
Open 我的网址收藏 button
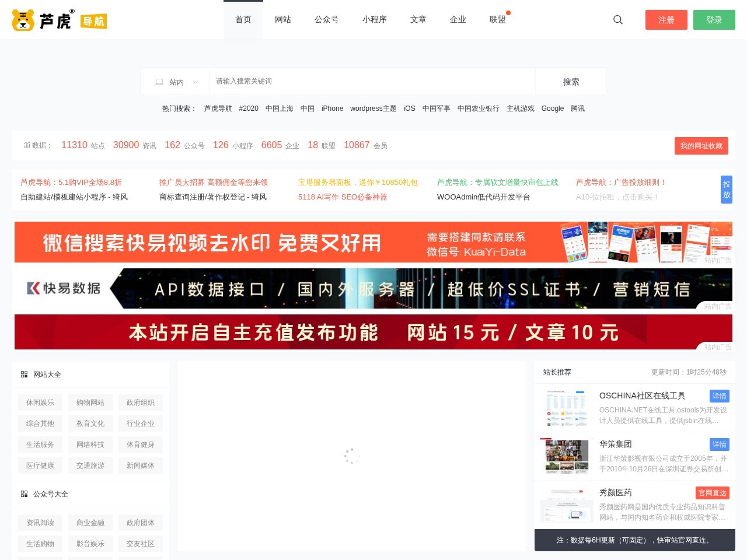pyautogui.click(x=701, y=146)
